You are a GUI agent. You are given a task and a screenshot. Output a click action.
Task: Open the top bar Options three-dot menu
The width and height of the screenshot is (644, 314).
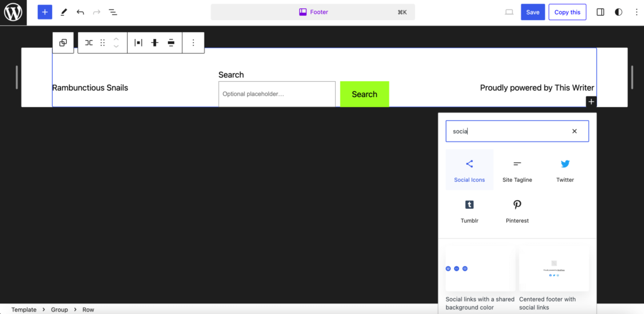coord(636,13)
